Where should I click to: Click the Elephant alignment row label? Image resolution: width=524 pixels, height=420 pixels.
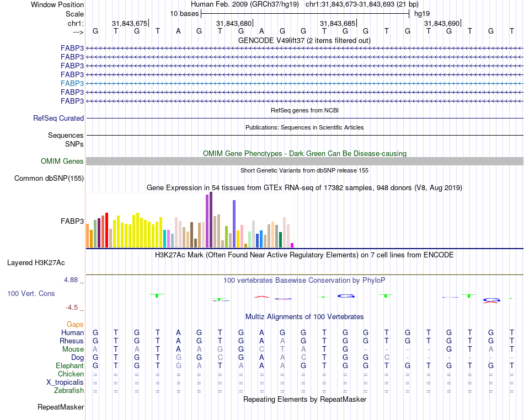(70, 365)
